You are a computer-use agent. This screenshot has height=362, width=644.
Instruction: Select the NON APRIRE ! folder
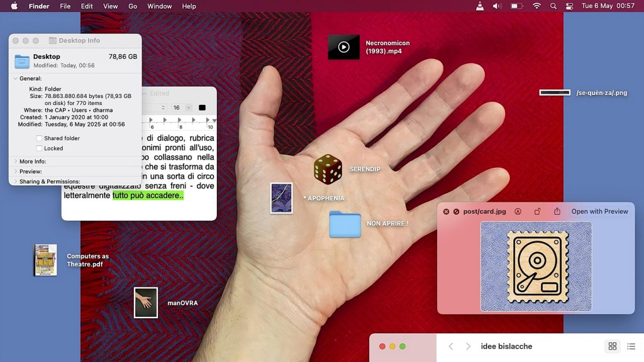pos(345,224)
